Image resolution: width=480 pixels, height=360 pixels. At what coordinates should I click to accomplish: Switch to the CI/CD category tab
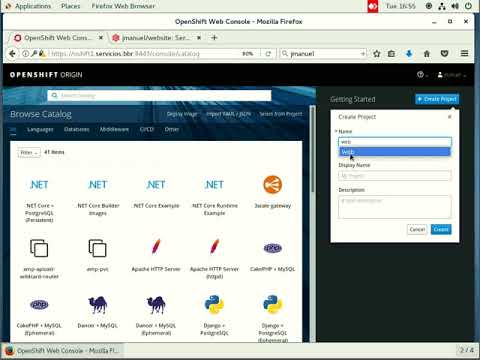[147, 129]
